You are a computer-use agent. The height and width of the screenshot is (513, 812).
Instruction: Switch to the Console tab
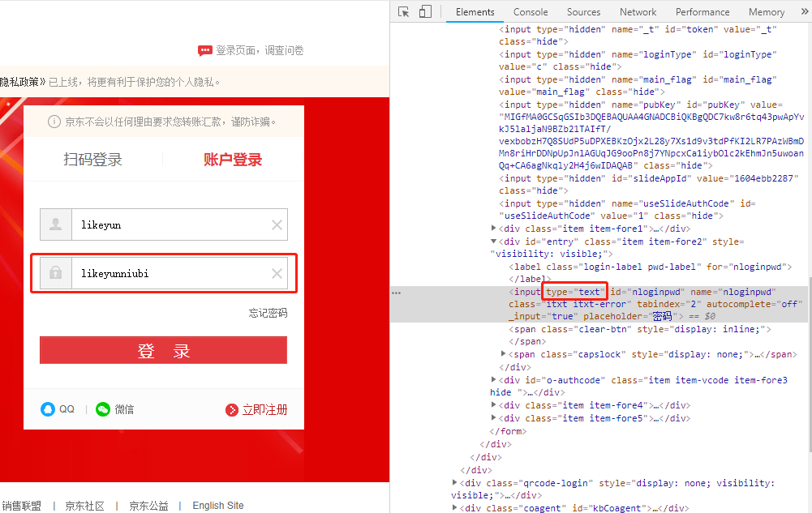[x=531, y=12]
